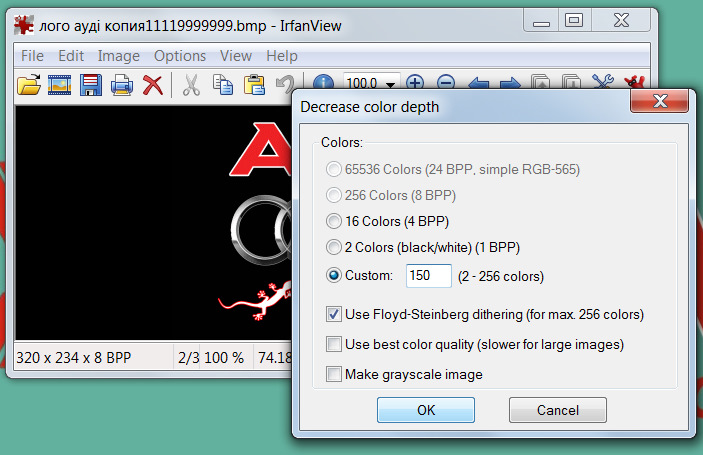Screen dimensions: 703x455
Task: Click the Zoom in plus icon
Action: click(x=415, y=82)
